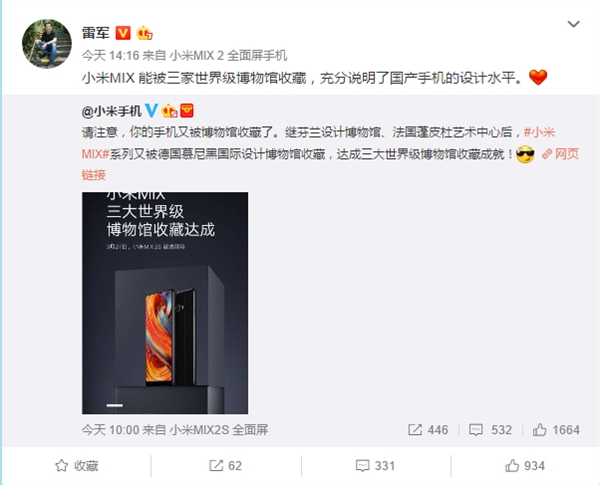The image size is (600, 485).
Task: Click the 小米MIX2S 全面屏 source link
Action: coord(219,430)
